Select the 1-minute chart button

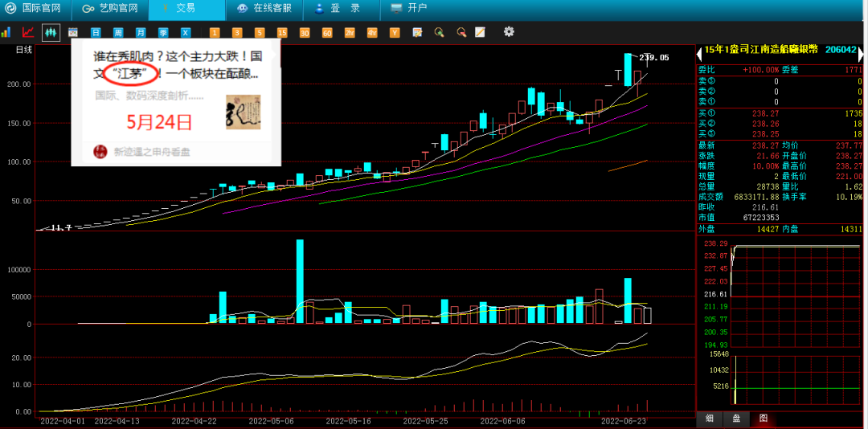point(215,33)
